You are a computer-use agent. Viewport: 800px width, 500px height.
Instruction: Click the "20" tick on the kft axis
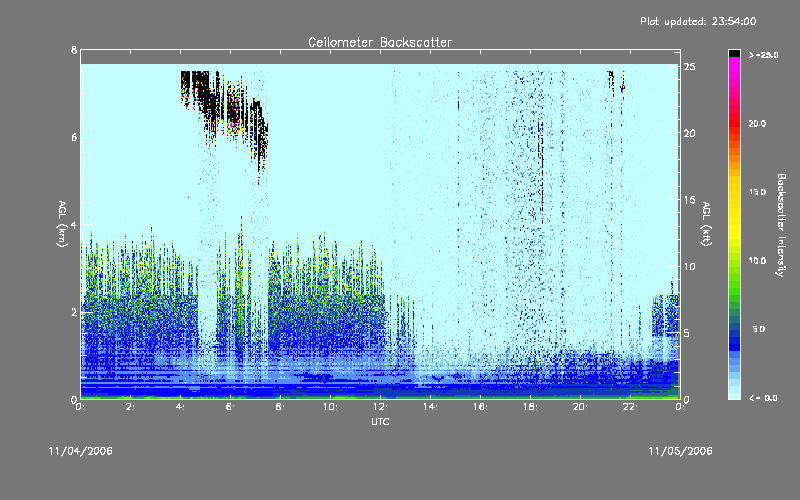click(689, 133)
